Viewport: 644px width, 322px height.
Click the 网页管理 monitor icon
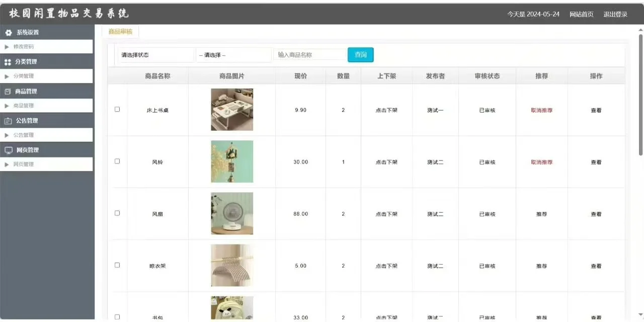tap(8, 150)
